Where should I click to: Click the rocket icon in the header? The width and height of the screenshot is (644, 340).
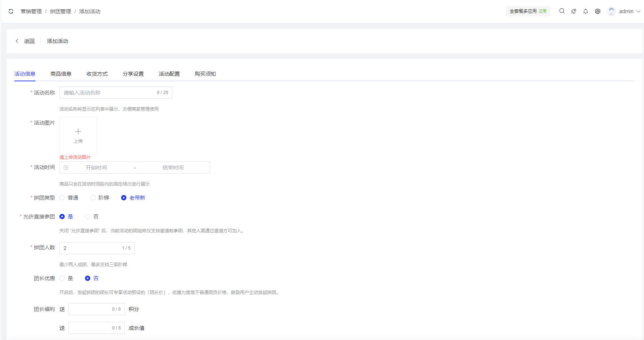[574, 11]
